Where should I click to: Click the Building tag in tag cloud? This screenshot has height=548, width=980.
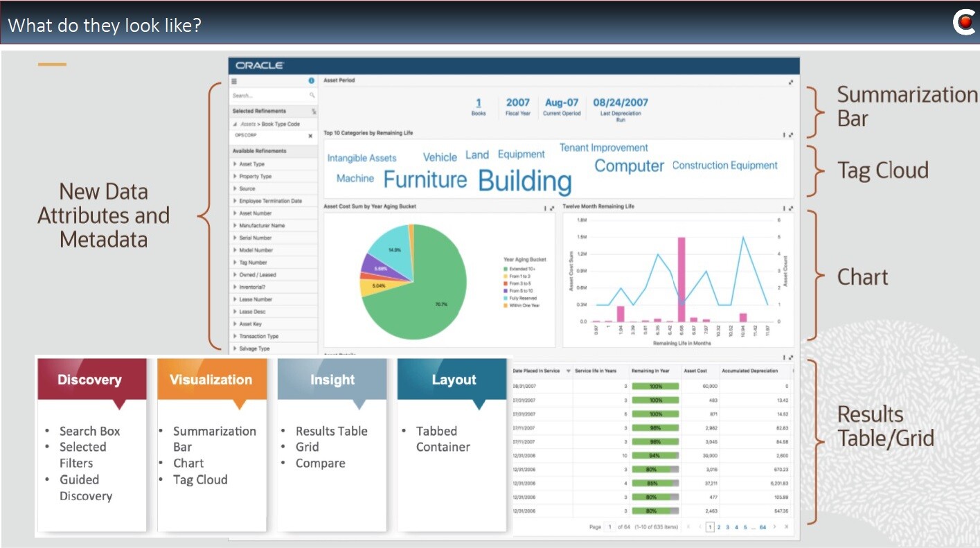pyautogui.click(x=524, y=181)
